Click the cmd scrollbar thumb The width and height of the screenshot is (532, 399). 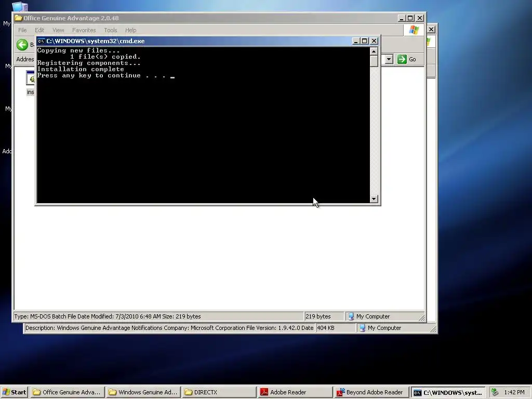(x=374, y=61)
